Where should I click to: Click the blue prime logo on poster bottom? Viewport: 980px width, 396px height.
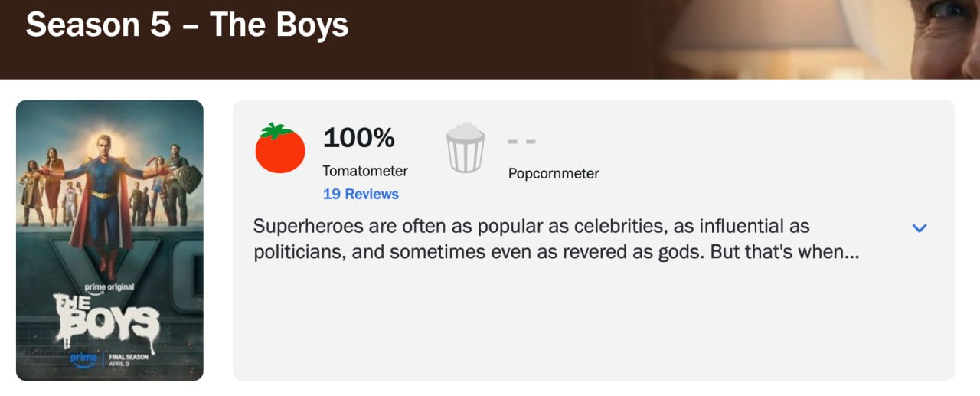(84, 358)
